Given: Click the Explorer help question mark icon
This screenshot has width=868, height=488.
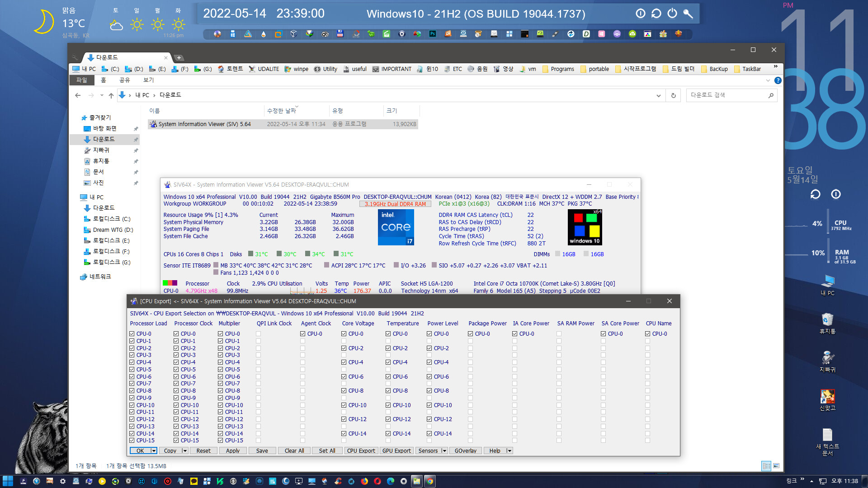Looking at the screenshot, I should click(x=778, y=80).
